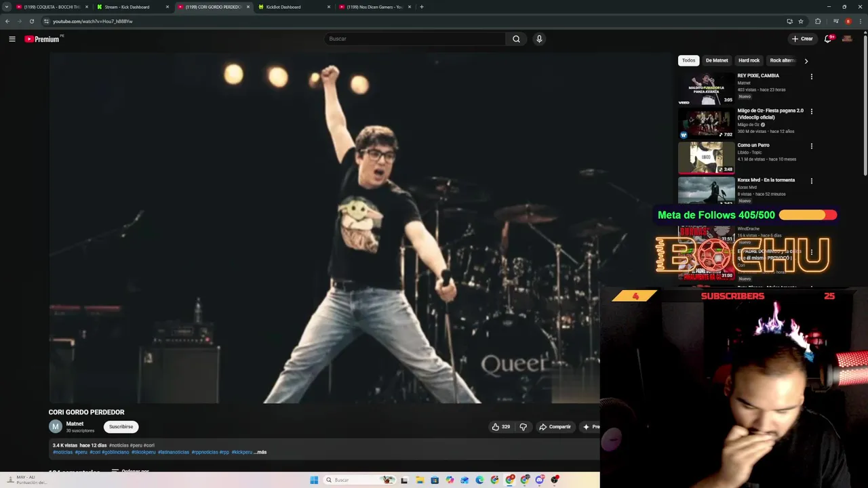
Task: Like the video with thumbs up
Action: (501, 427)
